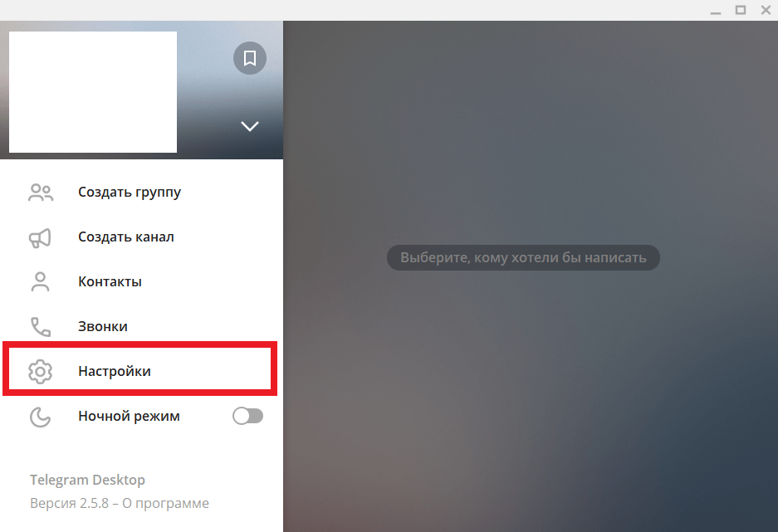
Task: Open the Telegram Desktop link
Action: click(87, 480)
